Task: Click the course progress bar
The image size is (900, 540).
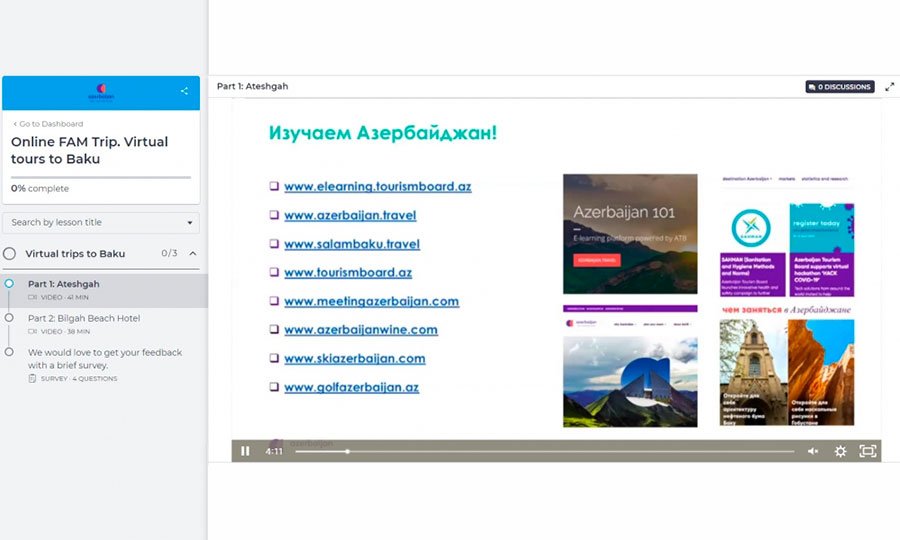Action: tap(101, 177)
